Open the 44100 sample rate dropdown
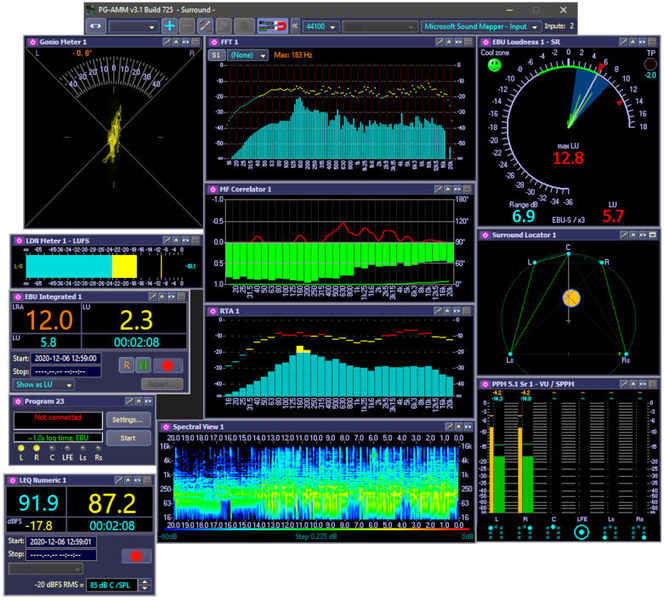This screenshot has width=664, height=600. click(321, 27)
